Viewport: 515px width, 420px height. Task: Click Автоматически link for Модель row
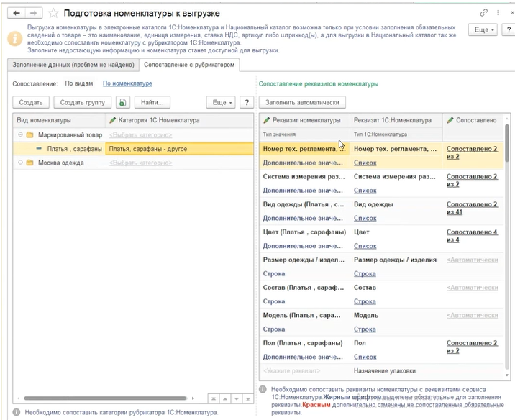473,315
